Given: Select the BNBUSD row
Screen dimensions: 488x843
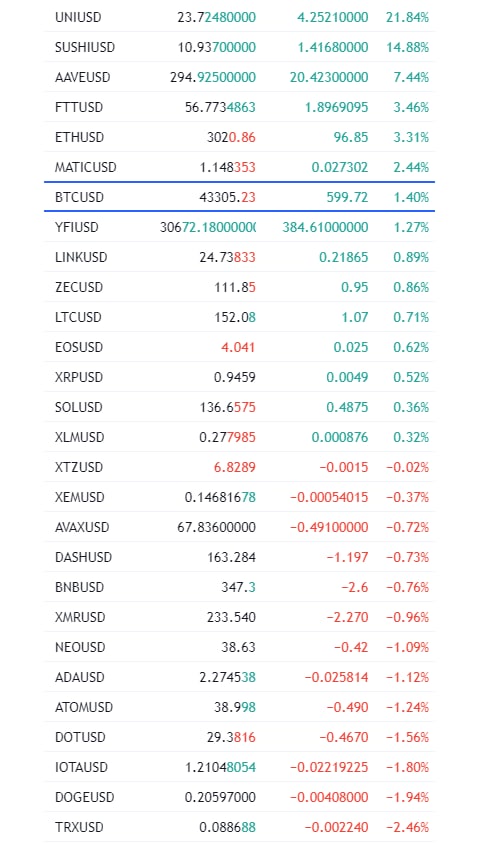Looking at the screenshot, I should (239, 587).
